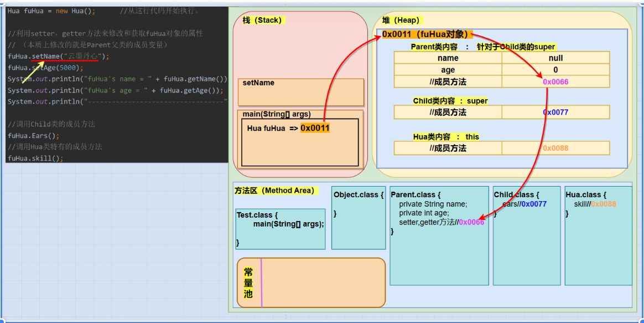Click the 'Hua类内容 : this' heading

pyautogui.click(x=446, y=137)
